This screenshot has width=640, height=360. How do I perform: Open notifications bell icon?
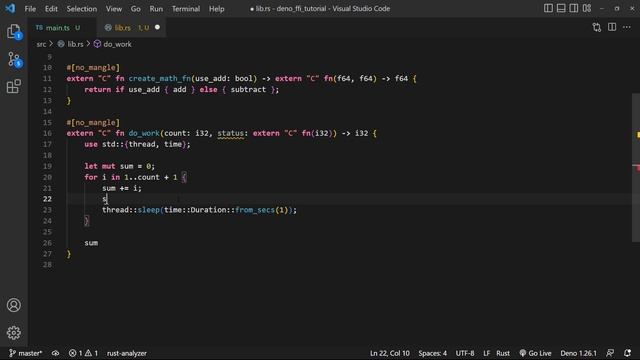tap(627, 353)
